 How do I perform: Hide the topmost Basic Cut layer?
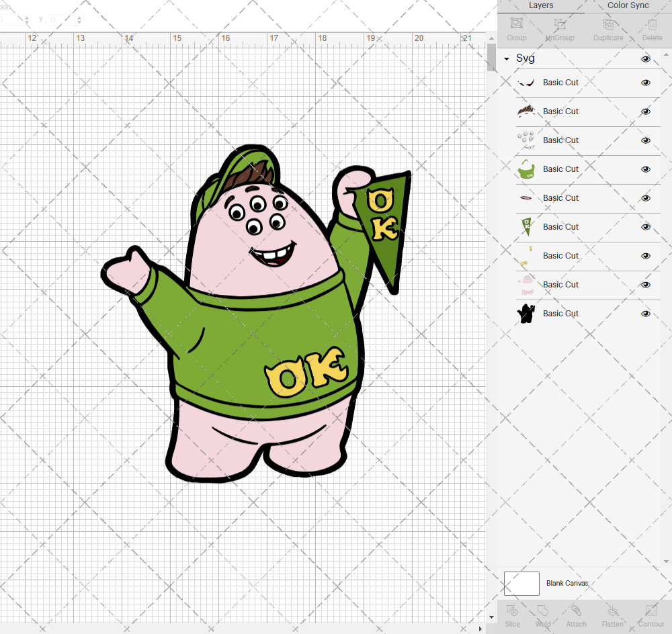[x=645, y=83]
